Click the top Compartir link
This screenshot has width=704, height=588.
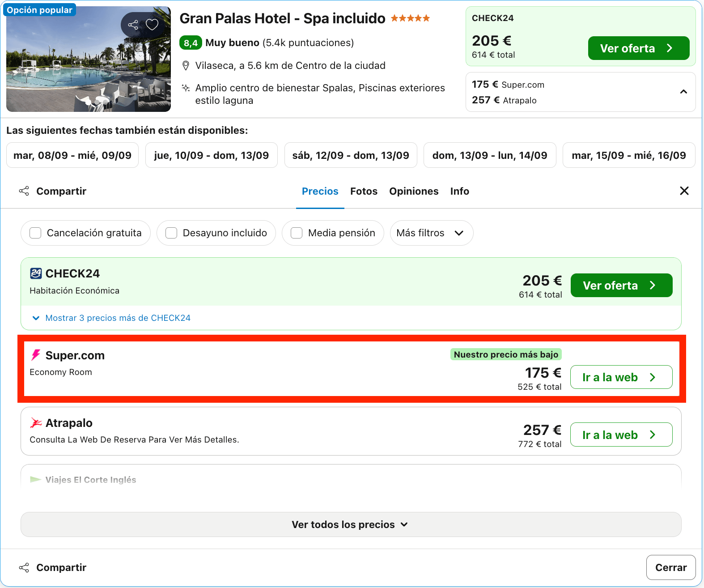pos(61,191)
